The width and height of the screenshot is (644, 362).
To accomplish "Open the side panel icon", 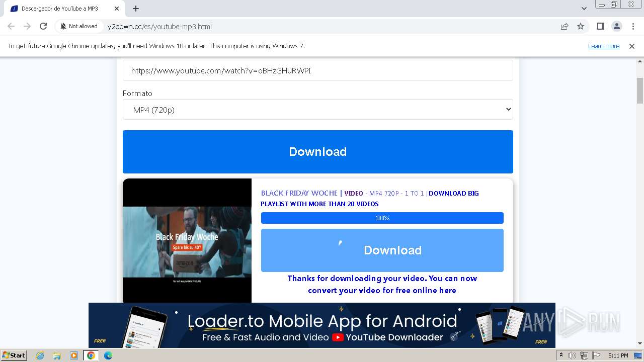I will click(x=600, y=26).
